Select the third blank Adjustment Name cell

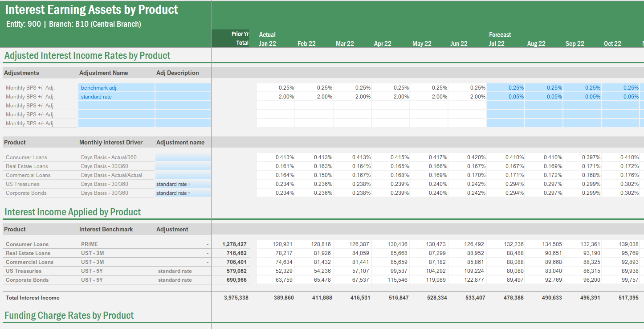click(116, 105)
